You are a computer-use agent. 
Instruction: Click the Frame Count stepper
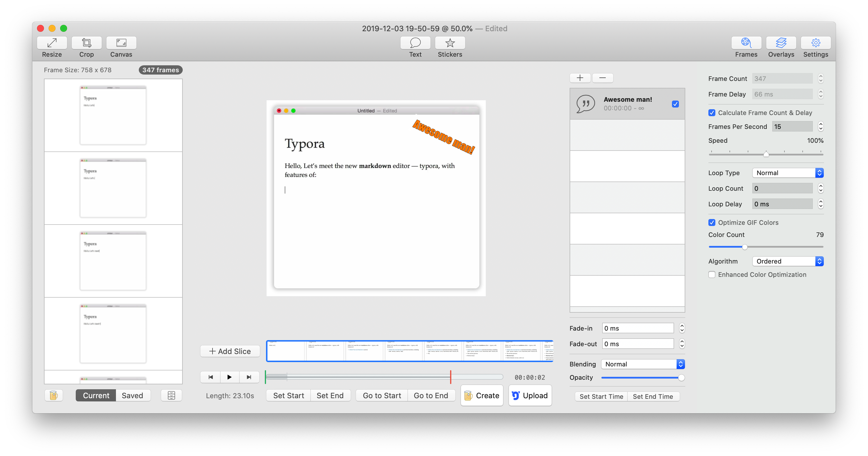point(821,79)
